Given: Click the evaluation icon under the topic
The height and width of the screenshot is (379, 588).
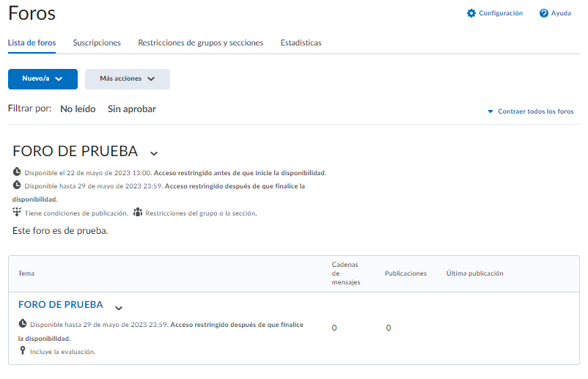Looking at the screenshot, I should (x=23, y=351).
